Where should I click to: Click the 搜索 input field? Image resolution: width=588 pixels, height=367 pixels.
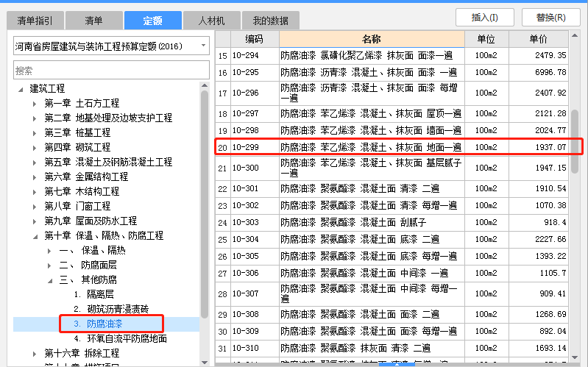[x=111, y=70]
